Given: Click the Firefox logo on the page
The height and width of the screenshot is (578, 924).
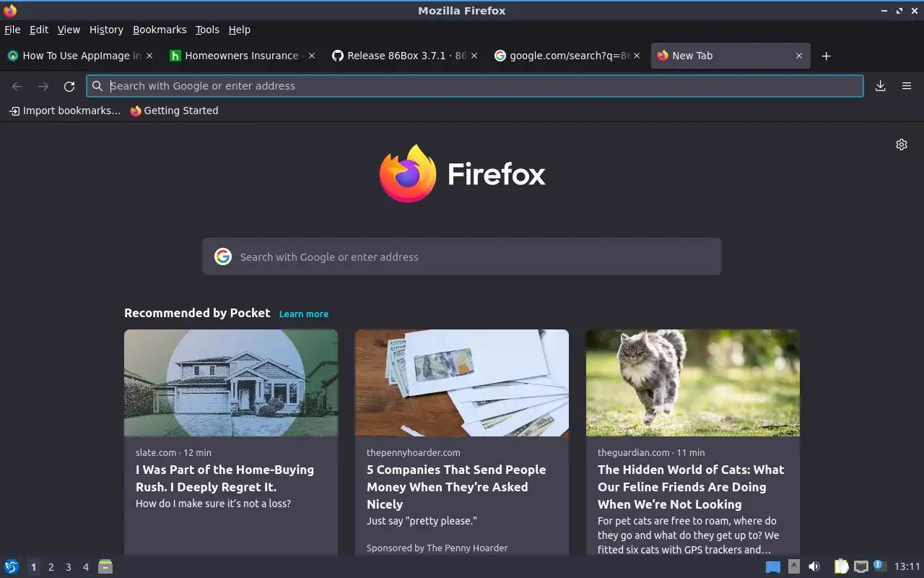Looking at the screenshot, I should coord(462,173).
